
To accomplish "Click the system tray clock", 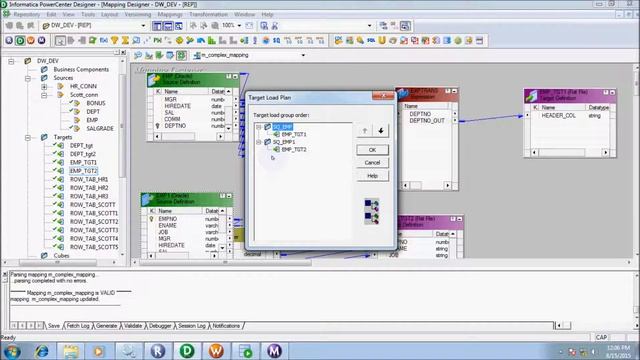I will point(618,351).
